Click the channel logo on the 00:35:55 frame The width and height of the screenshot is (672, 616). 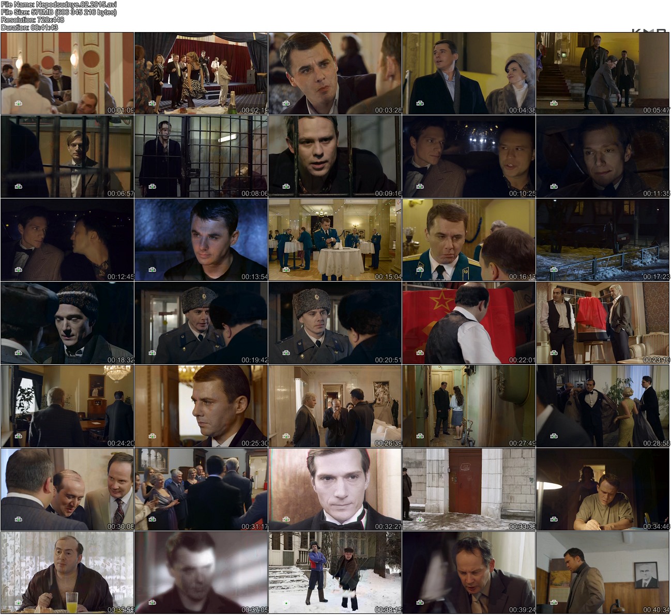[x=19, y=603]
